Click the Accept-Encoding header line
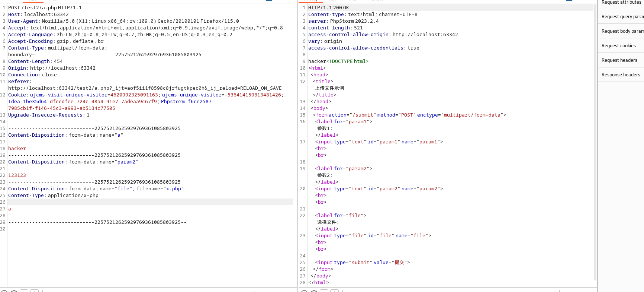This screenshot has width=644, height=292. pyautogui.click(x=56, y=41)
